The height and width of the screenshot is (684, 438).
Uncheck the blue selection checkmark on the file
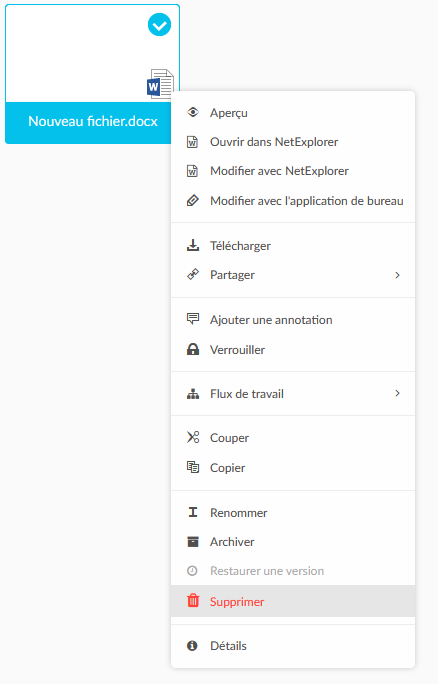[159, 25]
